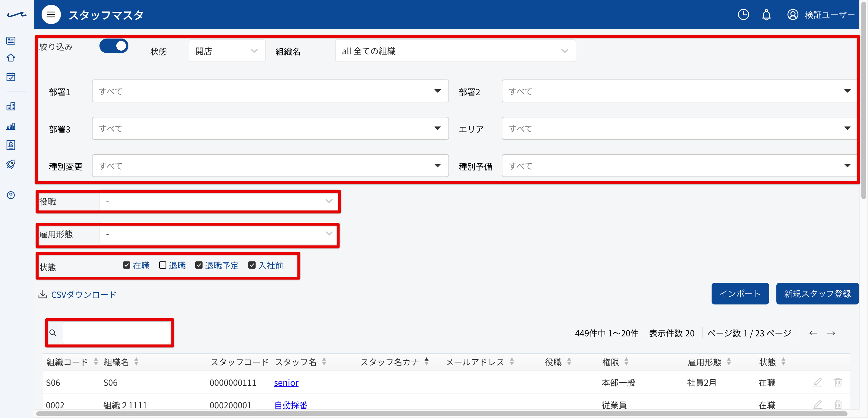Go to the home sidebar icon
The image size is (868, 418).
coord(11,58)
